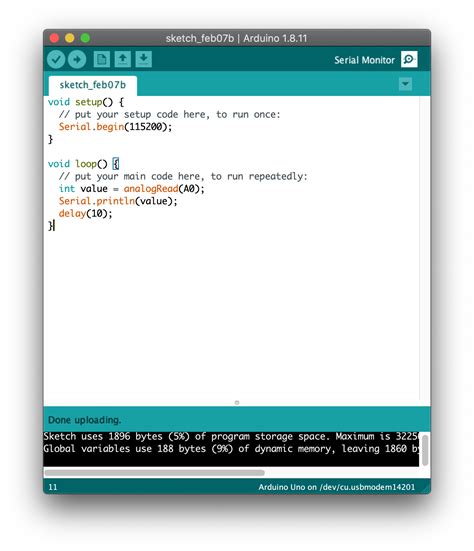474x551 pixels.
Task: Select the sketch_feb07b tab
Action: click(93, 85)
